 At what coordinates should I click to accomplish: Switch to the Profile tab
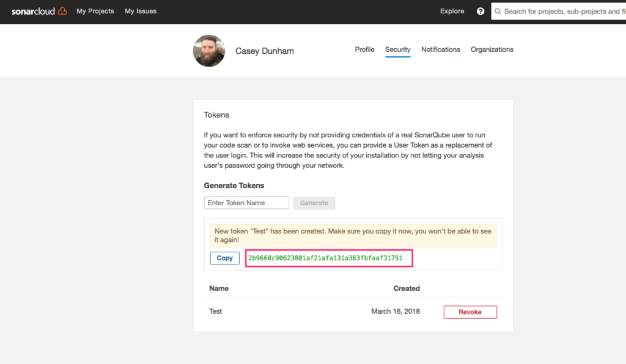tap(364, 49)
